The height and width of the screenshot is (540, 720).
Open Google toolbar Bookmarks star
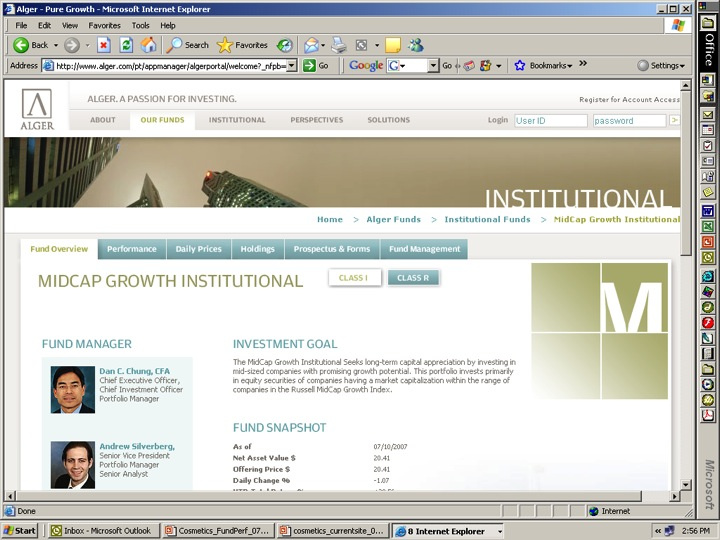tap(520, 66)
